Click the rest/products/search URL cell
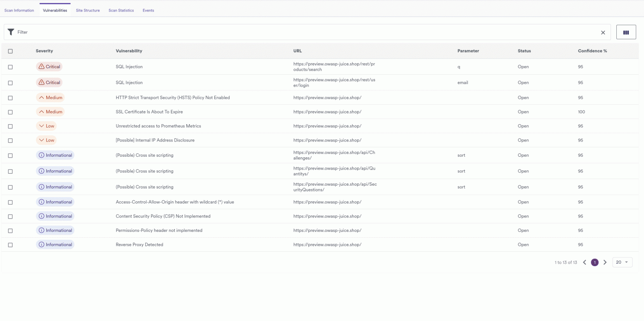The width and height of the screenshot is (644, 321). click(334, 67)
